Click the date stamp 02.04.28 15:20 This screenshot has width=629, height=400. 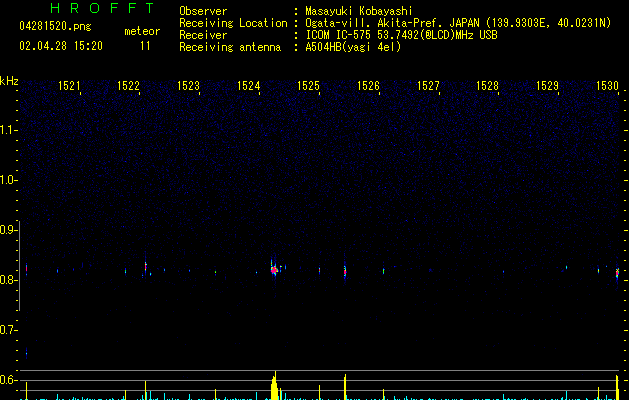pyautogui.click(x=61, y=46)
